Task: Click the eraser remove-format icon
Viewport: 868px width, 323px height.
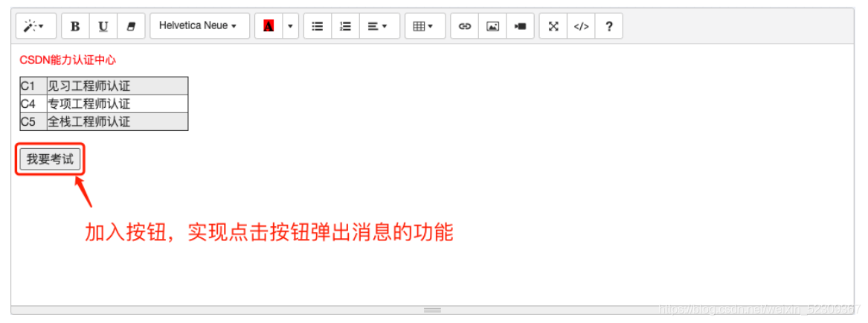Action: pos(131,26)
